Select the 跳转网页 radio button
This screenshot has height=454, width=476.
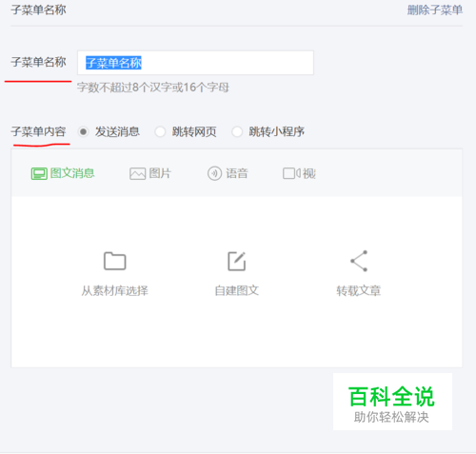click(160, 131)
